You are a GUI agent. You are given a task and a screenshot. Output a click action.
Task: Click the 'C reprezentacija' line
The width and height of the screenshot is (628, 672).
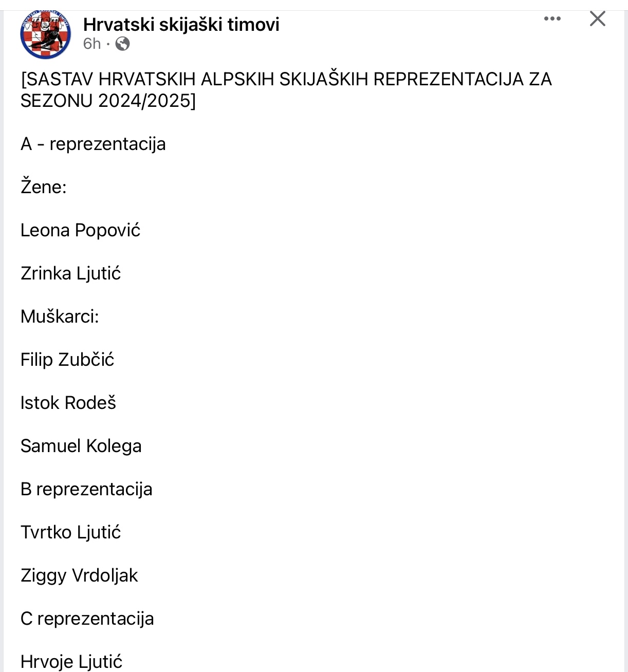click(x=87, y=619)
